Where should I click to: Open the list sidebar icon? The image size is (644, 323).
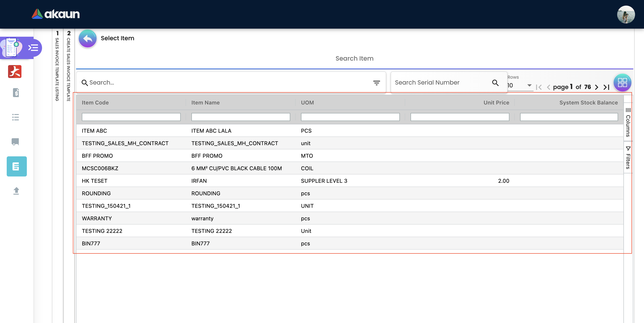tap(15, 117)
